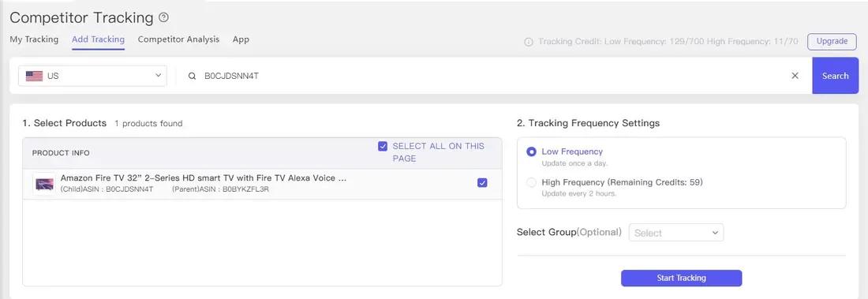This screenshot has width=868, height=299.
Task: Click the US flag icon
Action: [34, 76]
